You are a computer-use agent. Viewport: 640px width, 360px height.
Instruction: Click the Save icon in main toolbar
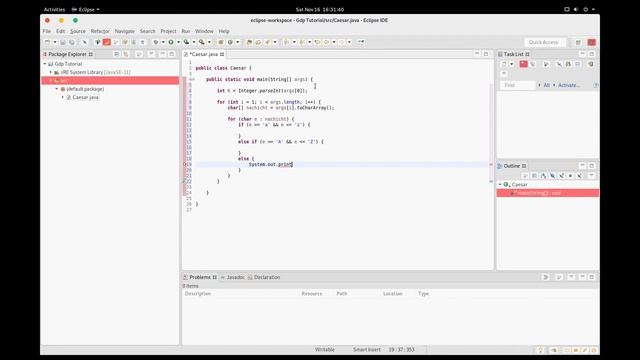(62, 42)
